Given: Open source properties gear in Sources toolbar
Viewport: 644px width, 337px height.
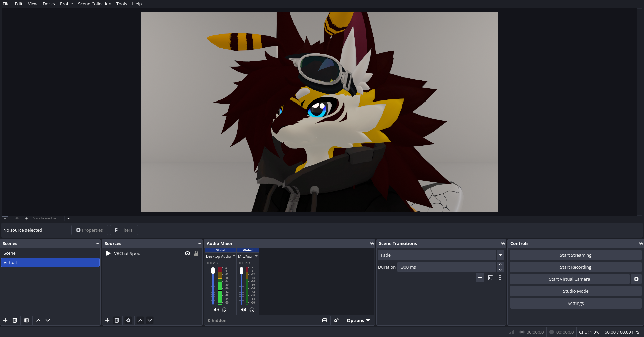Looking at the screenshot, I should tap(128, 320).
